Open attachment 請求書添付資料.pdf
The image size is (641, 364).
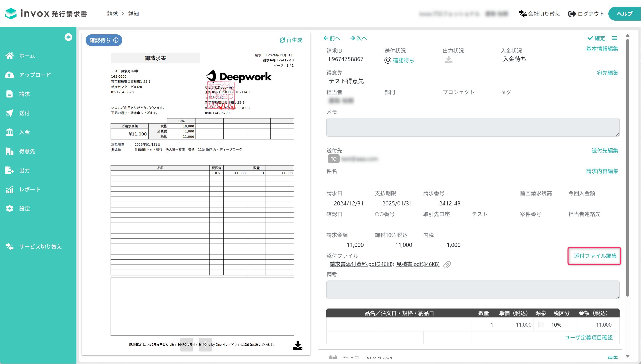point(362,264)
